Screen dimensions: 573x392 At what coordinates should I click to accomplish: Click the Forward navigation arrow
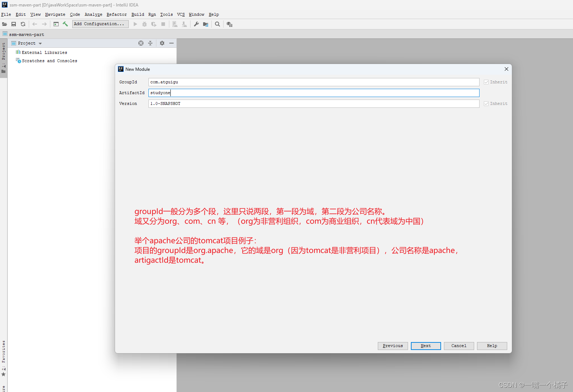click(x=44, y=24)
